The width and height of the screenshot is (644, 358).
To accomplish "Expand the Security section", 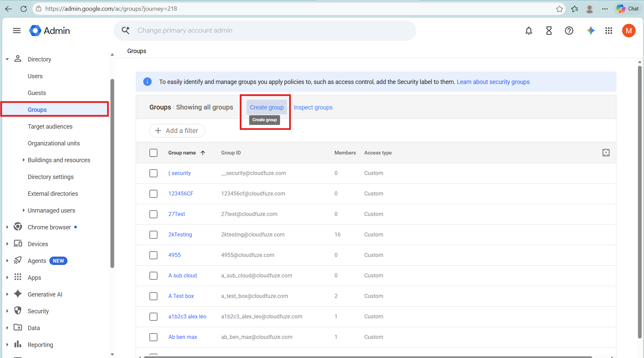I will coord(7,311).
